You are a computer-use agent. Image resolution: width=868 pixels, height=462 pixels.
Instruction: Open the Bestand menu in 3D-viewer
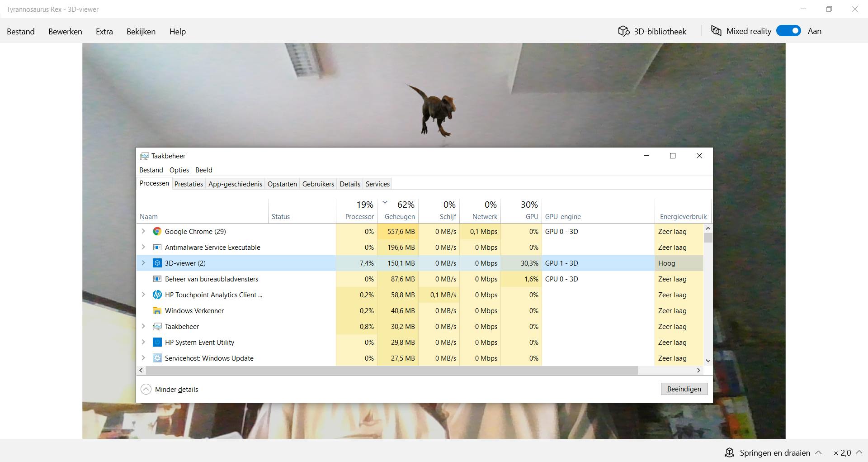(x=21, y=31)
